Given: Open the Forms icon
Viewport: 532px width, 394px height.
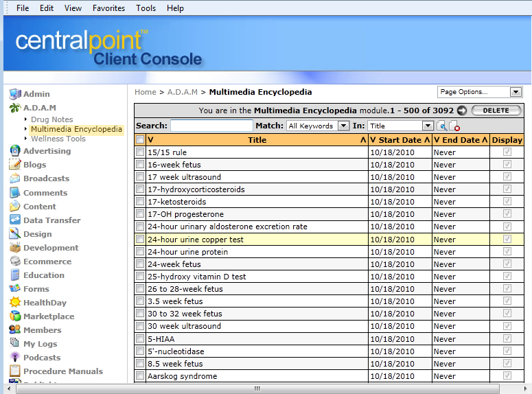Looking at the screenshot, I should (x=15, y=288).
